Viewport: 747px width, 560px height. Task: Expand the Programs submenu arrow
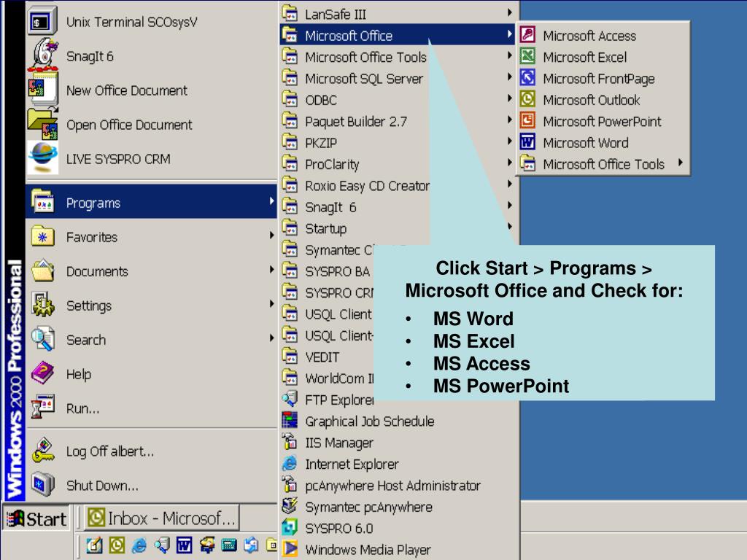tap(271, 201)
